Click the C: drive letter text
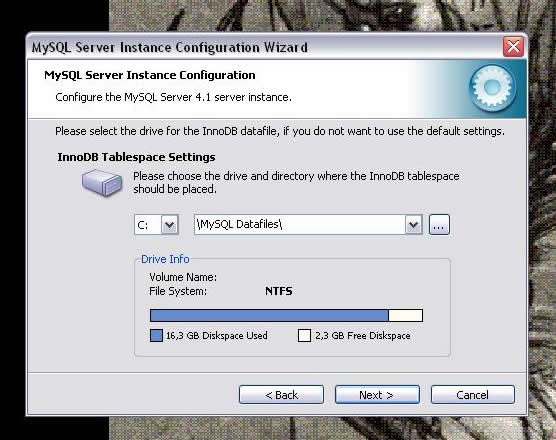The image size is (556, 440). tap(143, 225)
